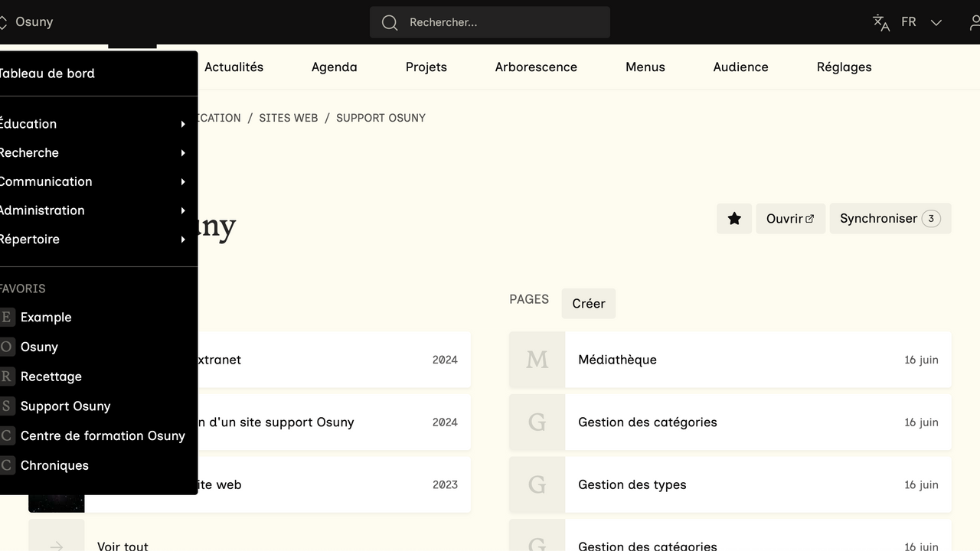Viewport: 980px width, 551px height.
Task: Open Centre de formation Osuny favorite
Action: 103,436
